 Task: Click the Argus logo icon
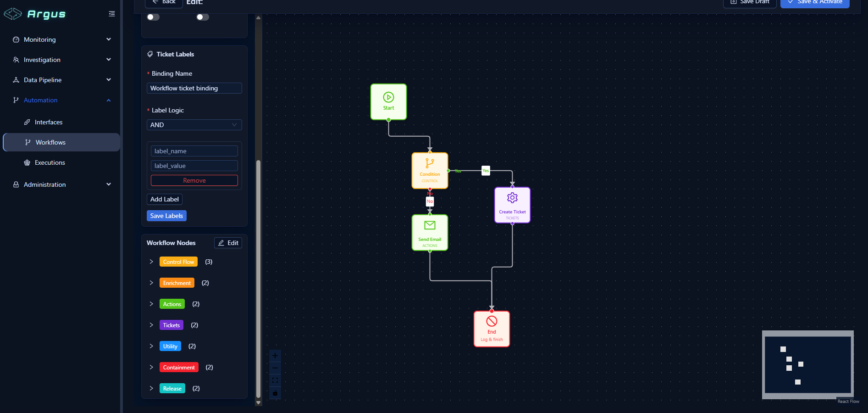(x=13, y=14)
